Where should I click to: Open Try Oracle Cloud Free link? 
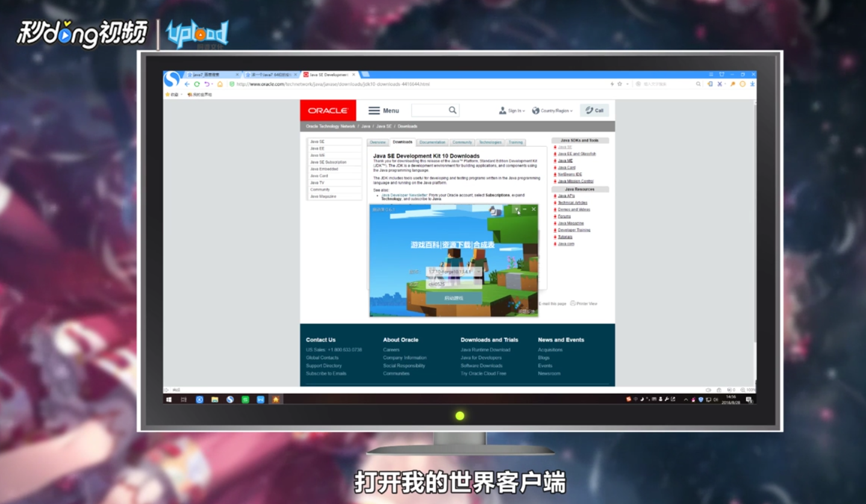484,373
